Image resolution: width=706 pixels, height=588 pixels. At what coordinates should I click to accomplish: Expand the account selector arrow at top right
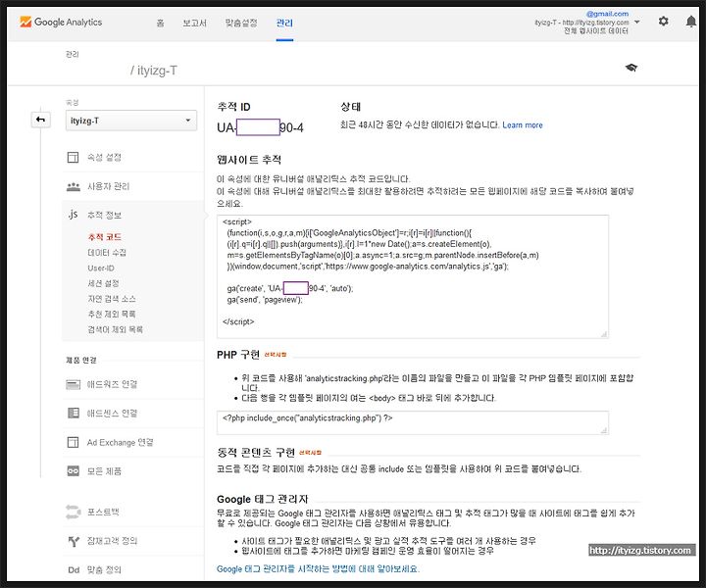(636, 22)
